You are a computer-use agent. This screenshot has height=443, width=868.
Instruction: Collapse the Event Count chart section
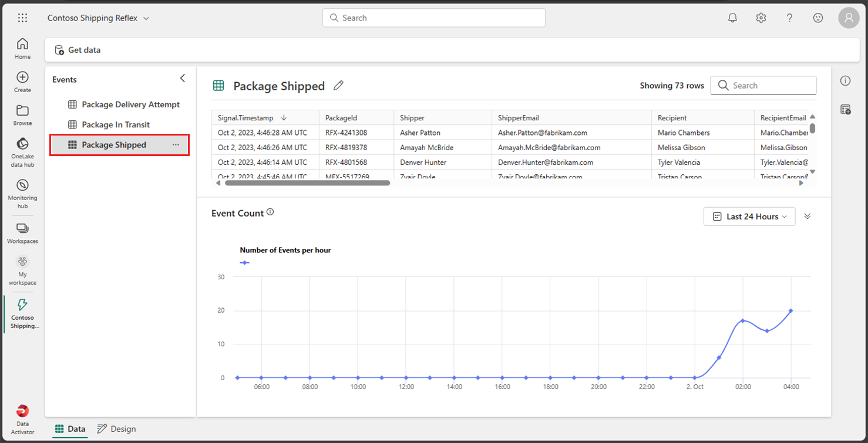(x=808, y=217)
